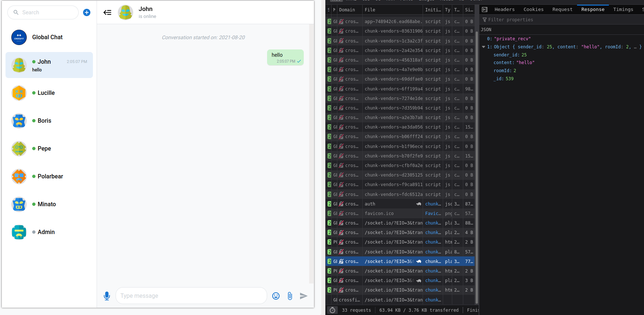Collapse the expanded Object row in JSON

[484, 47]
